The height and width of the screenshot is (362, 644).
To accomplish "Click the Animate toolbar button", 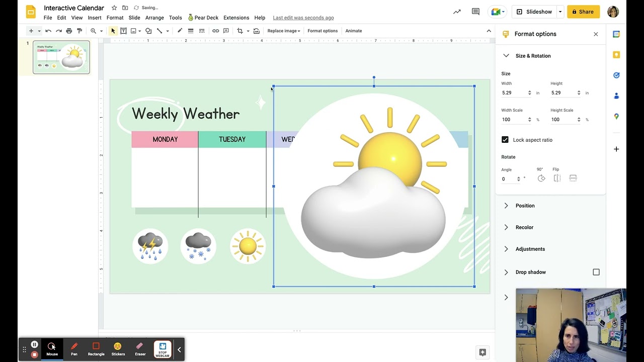I will pos(354,31).
